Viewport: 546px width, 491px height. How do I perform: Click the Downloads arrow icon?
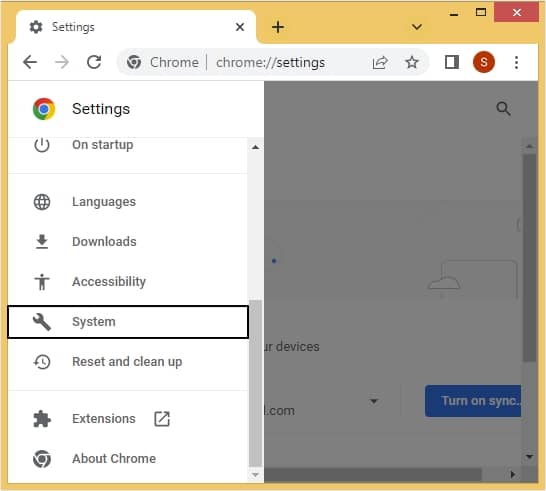coord(42,242)
